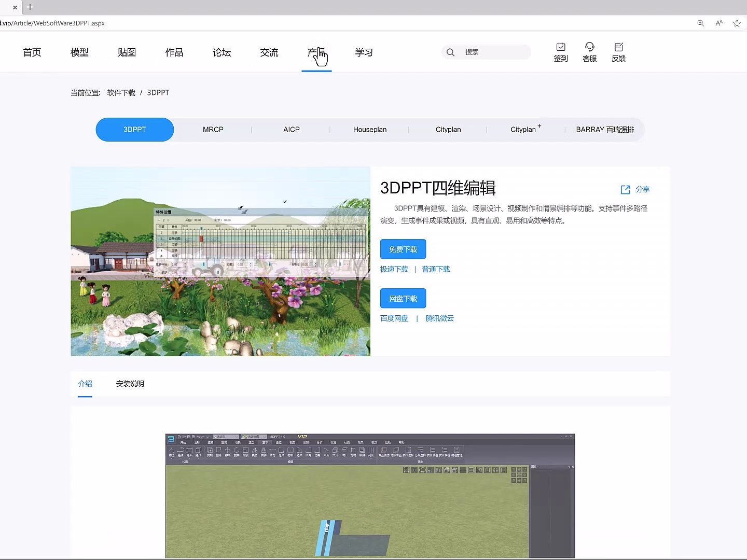
Task: Click the 网盘下载 button
Action: (x=403, y=299)
